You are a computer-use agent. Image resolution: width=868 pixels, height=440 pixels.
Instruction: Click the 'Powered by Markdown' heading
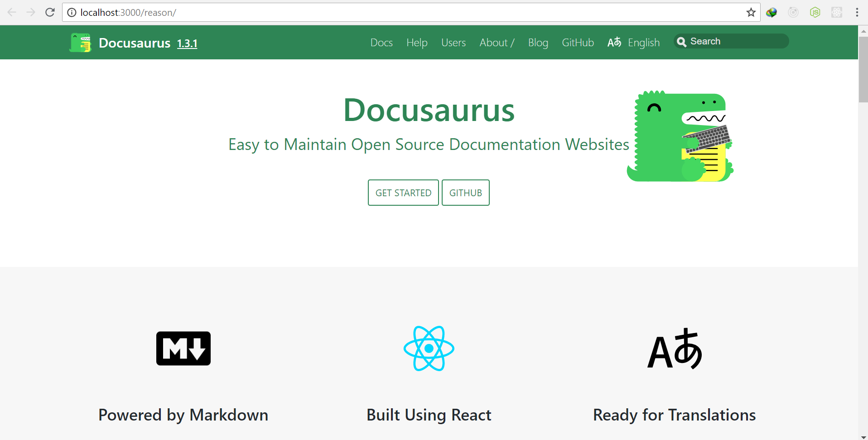pos(183,415)
